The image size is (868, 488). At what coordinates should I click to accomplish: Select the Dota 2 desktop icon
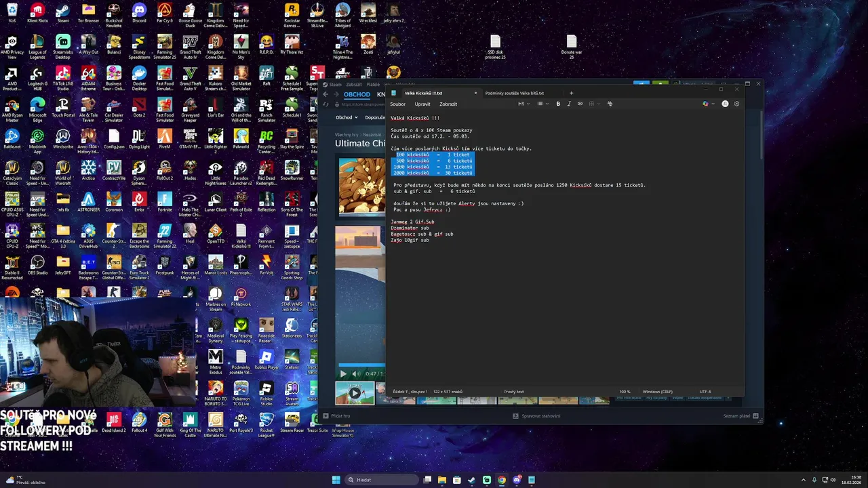(139, 108)
